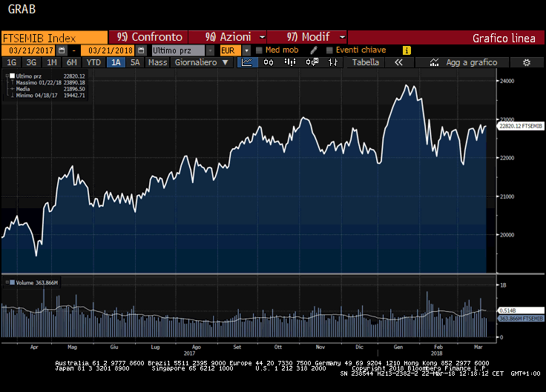Click the 22820.12 FTSEMIB price label
Screen dimensions: 546x392
521,126
